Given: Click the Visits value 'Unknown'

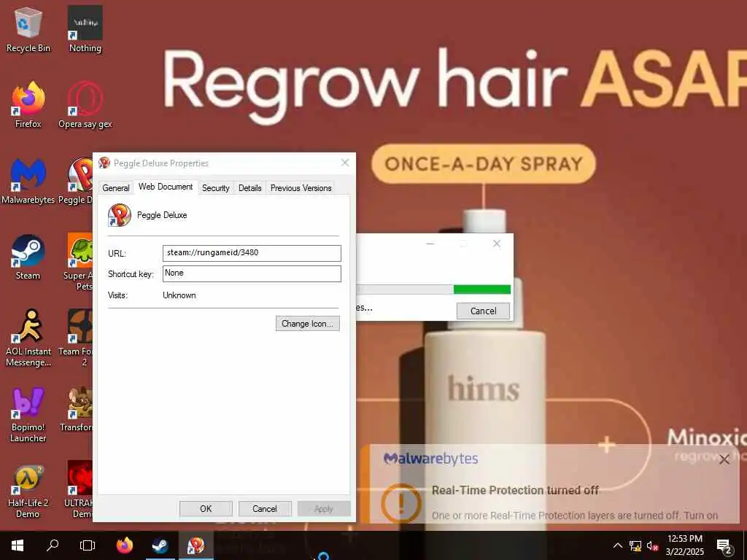Looking at the screenshot, I should tap(179, 295).
